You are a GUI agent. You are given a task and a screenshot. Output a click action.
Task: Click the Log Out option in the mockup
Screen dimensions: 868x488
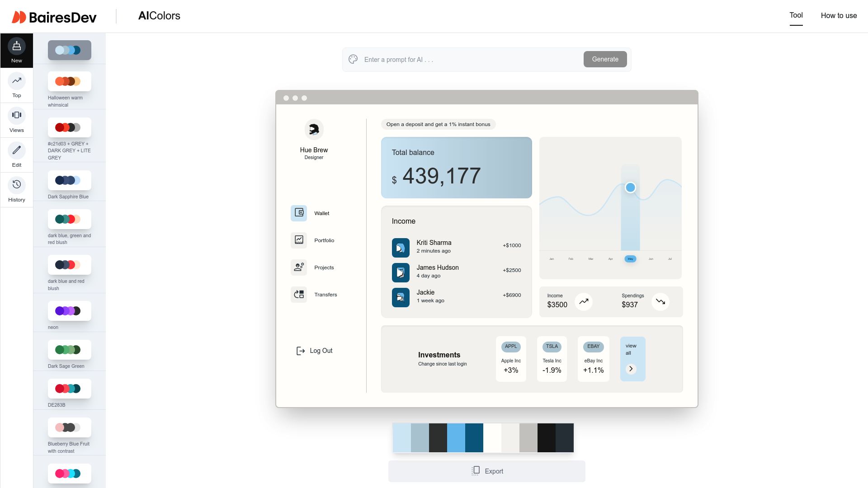[x=314, y=351]
